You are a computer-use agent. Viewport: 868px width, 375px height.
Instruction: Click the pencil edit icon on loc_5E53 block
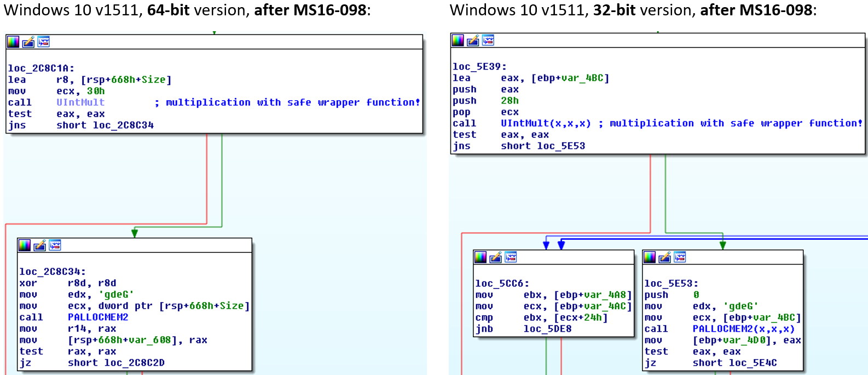pyautogui.click(x=665, y=257)
